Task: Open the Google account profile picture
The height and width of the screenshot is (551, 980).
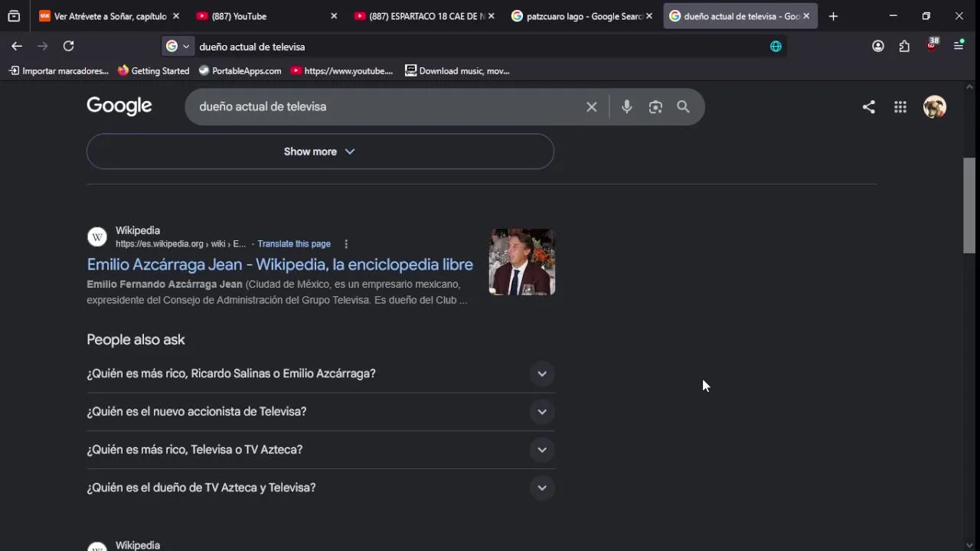Action: [x=935, y=107]
